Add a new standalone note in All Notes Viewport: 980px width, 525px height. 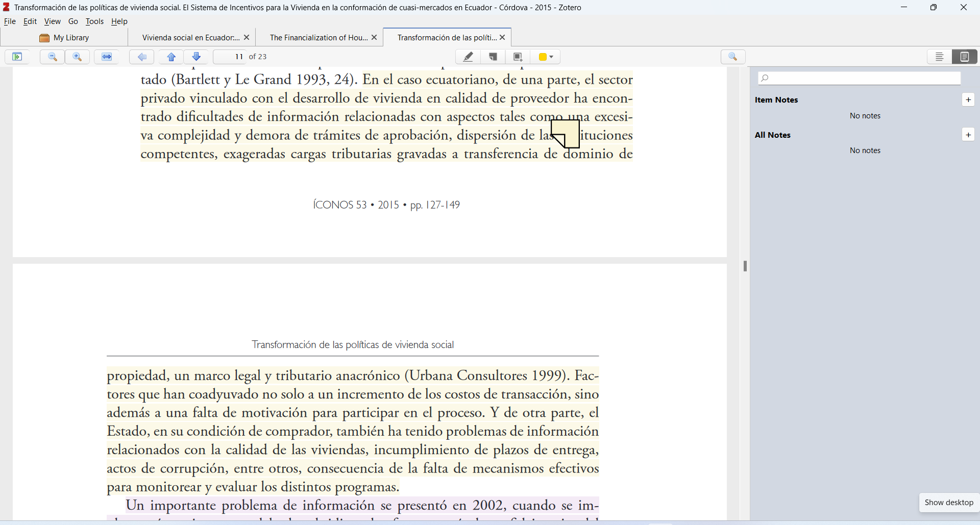[x=968, y=134]
